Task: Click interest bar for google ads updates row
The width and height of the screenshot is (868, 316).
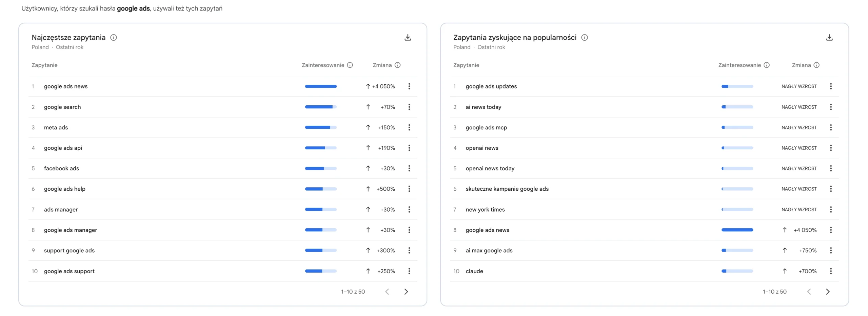Action: [x=737, y=86]
